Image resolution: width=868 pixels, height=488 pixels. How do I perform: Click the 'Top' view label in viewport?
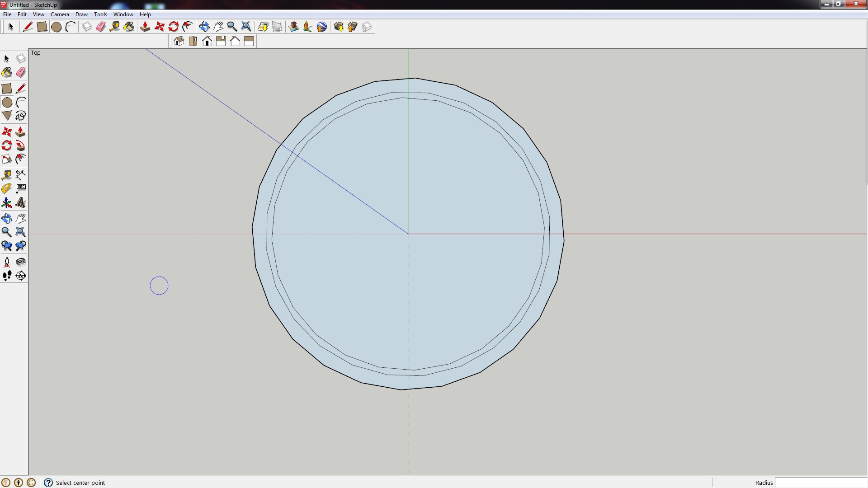tap(36, 53)
